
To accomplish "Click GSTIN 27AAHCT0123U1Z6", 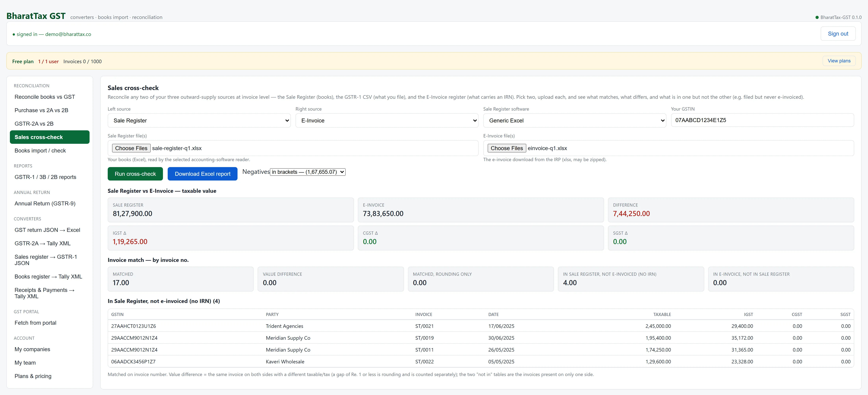I will (x=133, y=326).
